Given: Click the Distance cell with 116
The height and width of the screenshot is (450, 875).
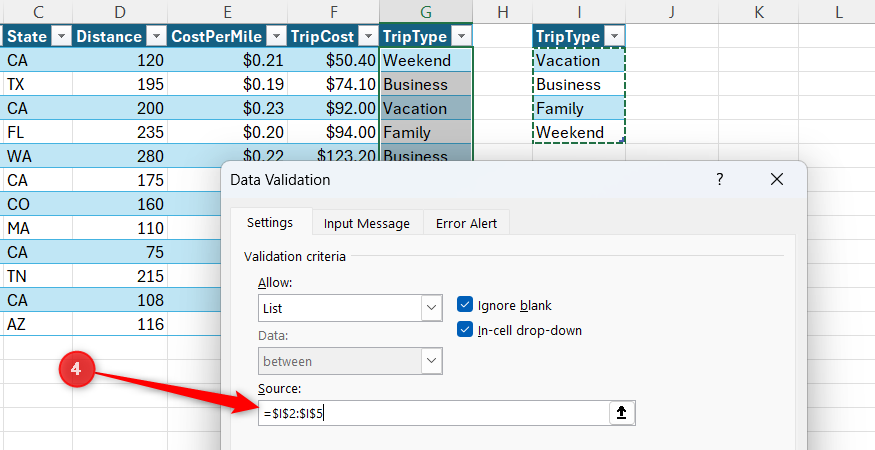Looking at the screenshot, I should point(120,324).
